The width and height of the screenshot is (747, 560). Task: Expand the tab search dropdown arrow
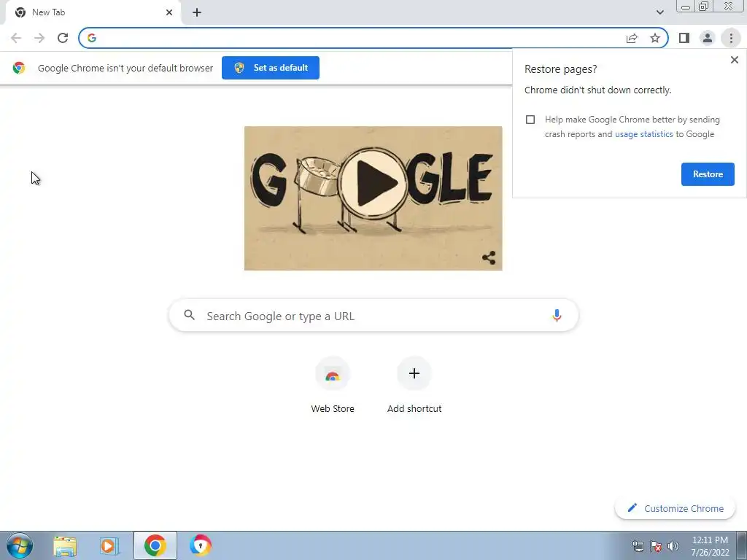point(659,12)
